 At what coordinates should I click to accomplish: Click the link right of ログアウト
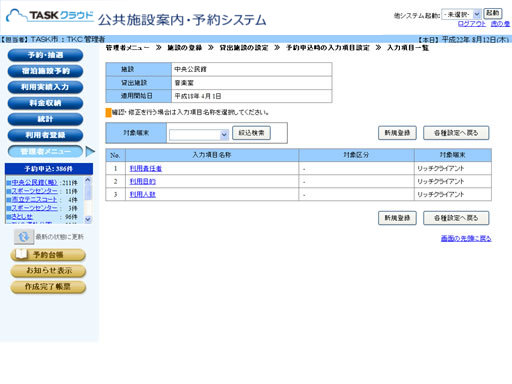[x=500, y=24]
